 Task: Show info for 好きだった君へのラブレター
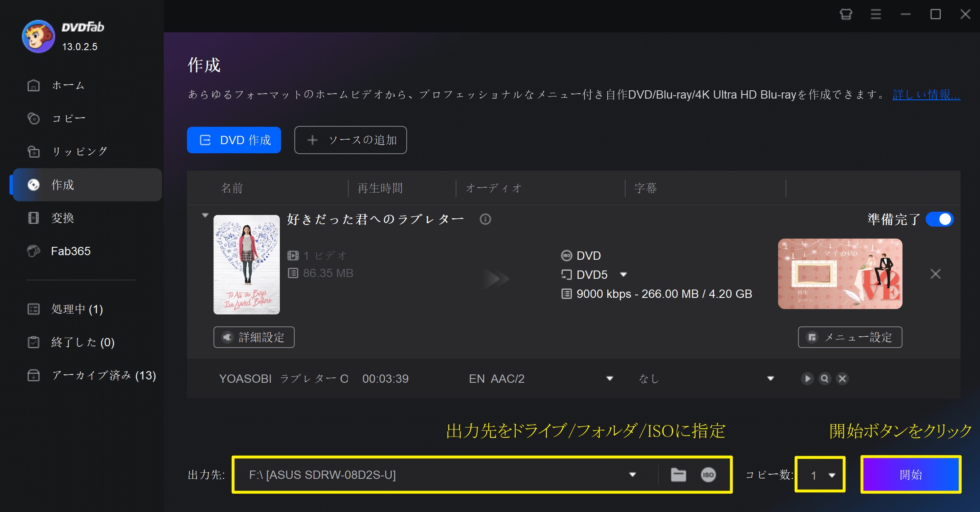click(x=485, y=219)
